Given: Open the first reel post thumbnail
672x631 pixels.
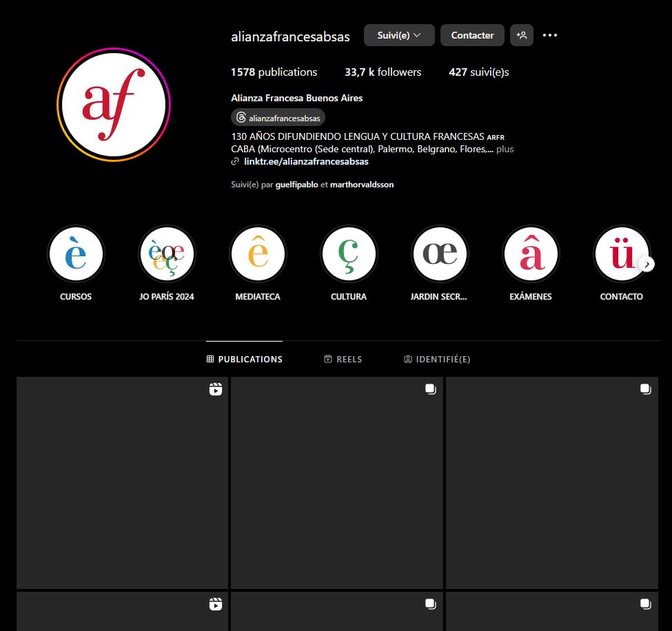Looking at the screenshot, I should pyautogui.click(x=122, y=482).
